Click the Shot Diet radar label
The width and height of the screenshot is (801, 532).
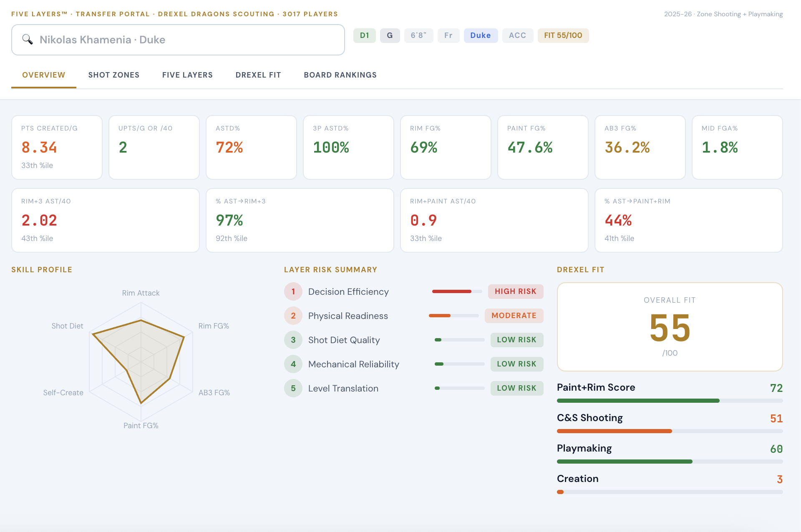67,326
